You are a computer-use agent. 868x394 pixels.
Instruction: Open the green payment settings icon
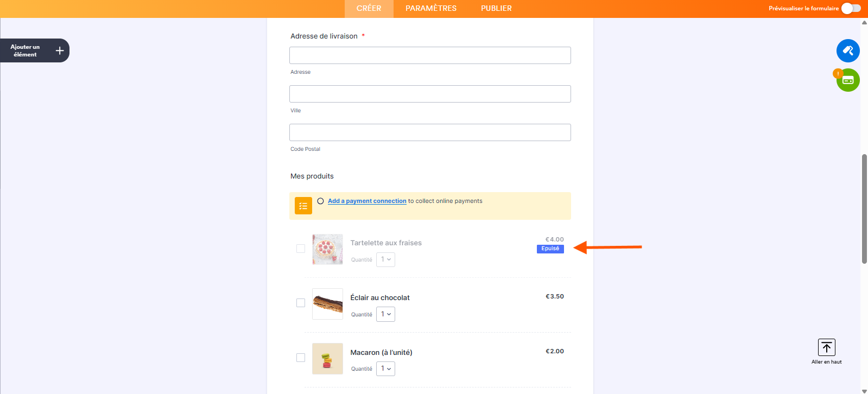[848, 80]
